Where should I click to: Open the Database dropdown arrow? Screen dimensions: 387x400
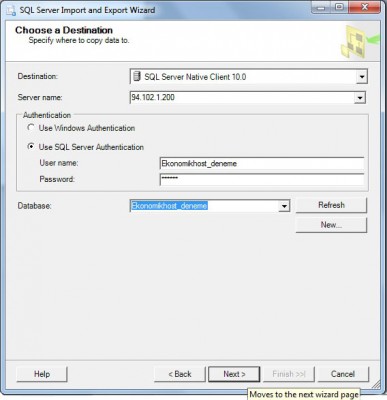[284, 206]
